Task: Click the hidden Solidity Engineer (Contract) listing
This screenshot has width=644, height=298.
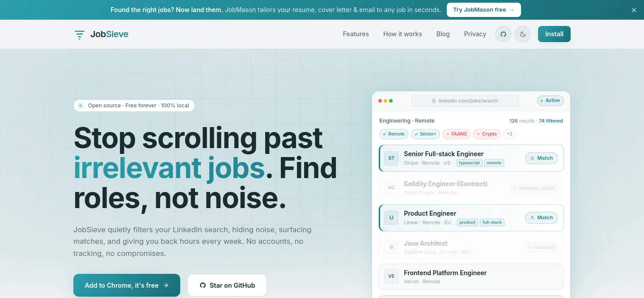Action: point(471,188)
